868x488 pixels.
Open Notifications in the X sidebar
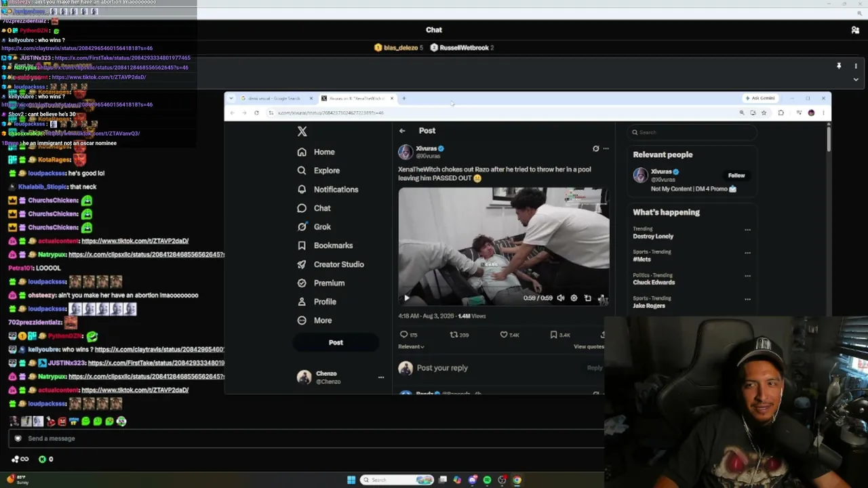pos(328,190)
